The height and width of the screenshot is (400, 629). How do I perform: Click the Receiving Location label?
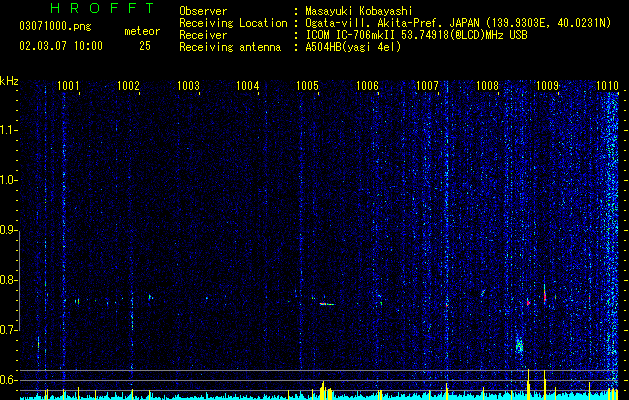pos(233,23)
